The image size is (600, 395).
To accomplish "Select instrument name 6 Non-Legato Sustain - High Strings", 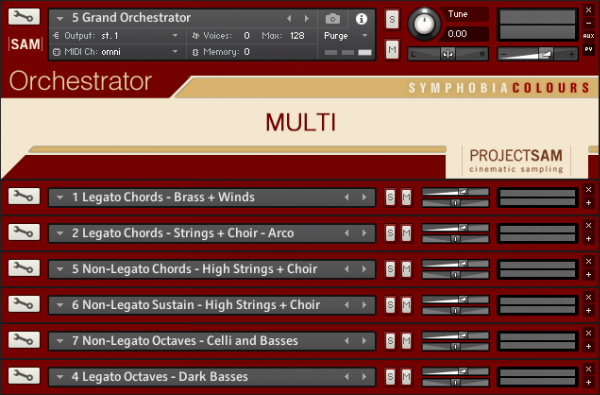I will (x=196, y=305).
